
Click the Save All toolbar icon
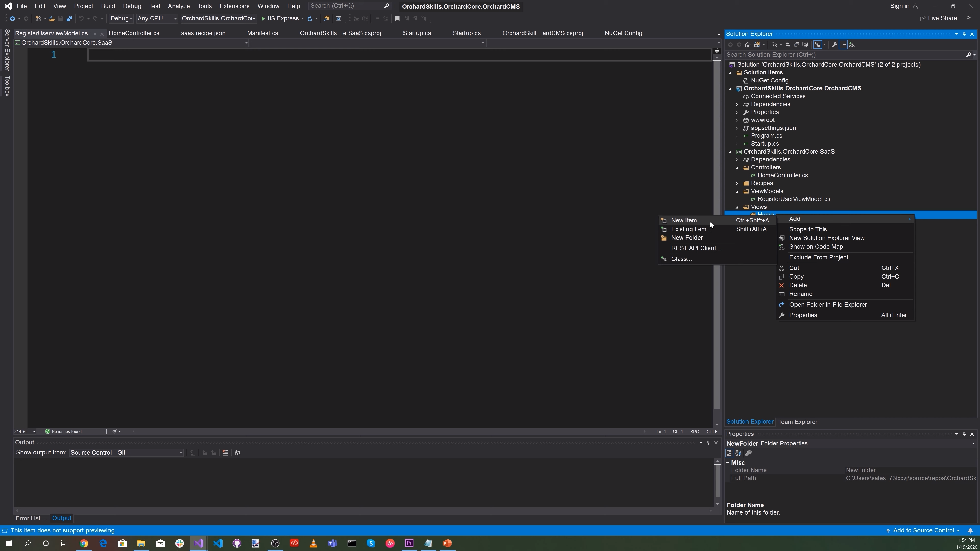pos(69,19)
